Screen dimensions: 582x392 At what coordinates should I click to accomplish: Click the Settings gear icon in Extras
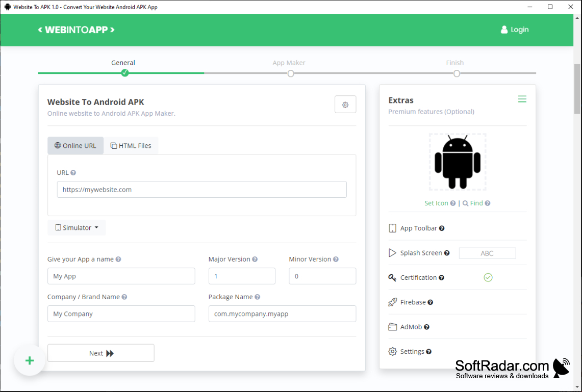(x=392, y=352)
